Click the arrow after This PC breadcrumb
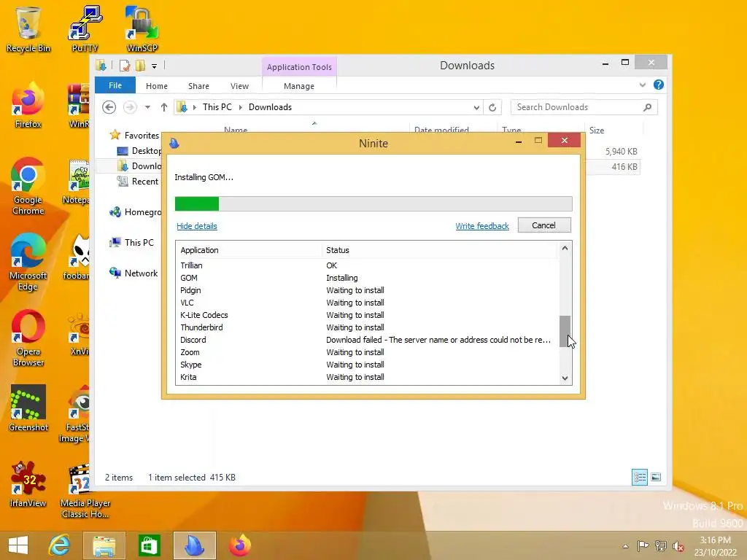Screen dimensions: 747x560 [x=240, y=107]
